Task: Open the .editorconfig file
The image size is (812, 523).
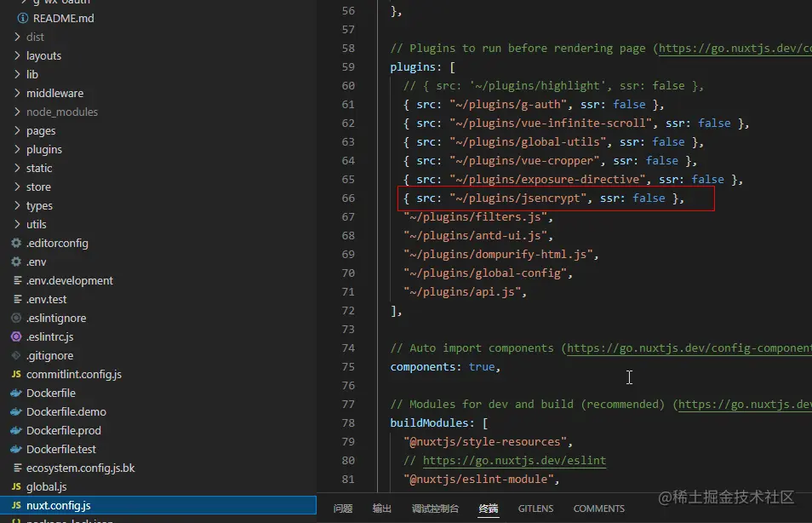Action: click(x=58, y=243)
